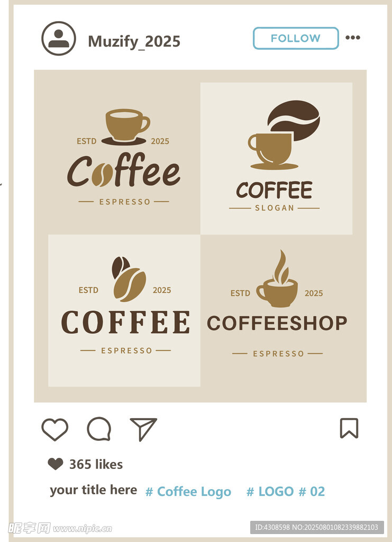Open the # LOGO hashtag
Viewport: 392px width, 542px height.
(270, 492)
